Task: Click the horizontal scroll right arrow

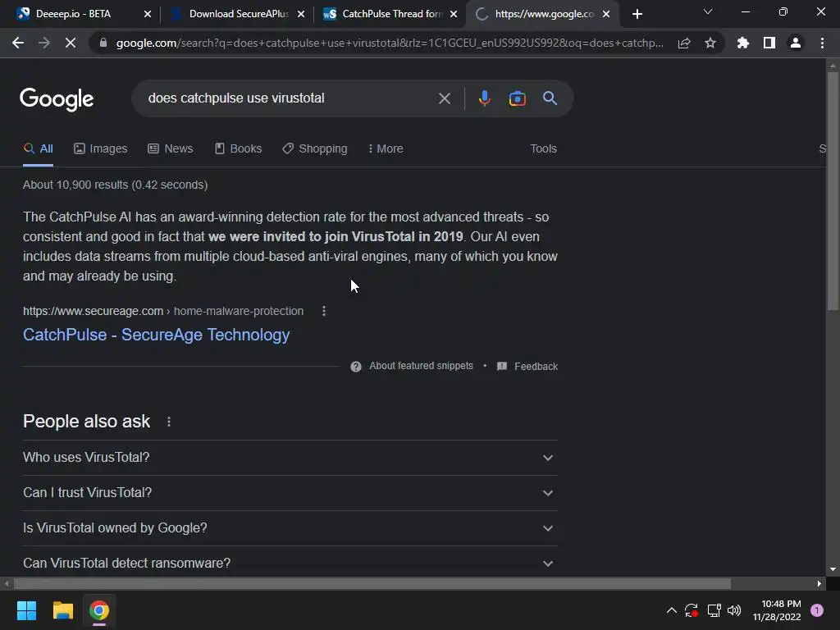Action: click(x=819, y=583)
